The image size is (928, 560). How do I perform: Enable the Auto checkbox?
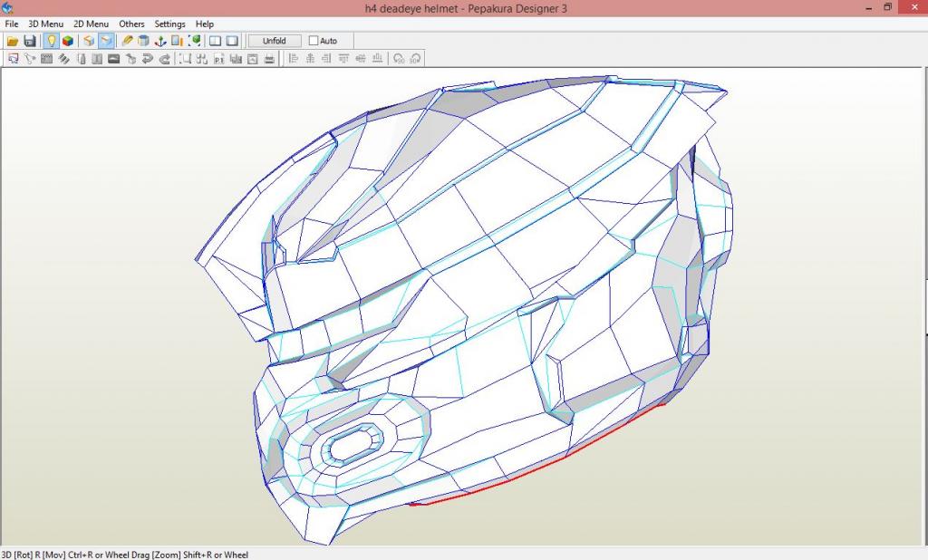(x=314, y=41)
